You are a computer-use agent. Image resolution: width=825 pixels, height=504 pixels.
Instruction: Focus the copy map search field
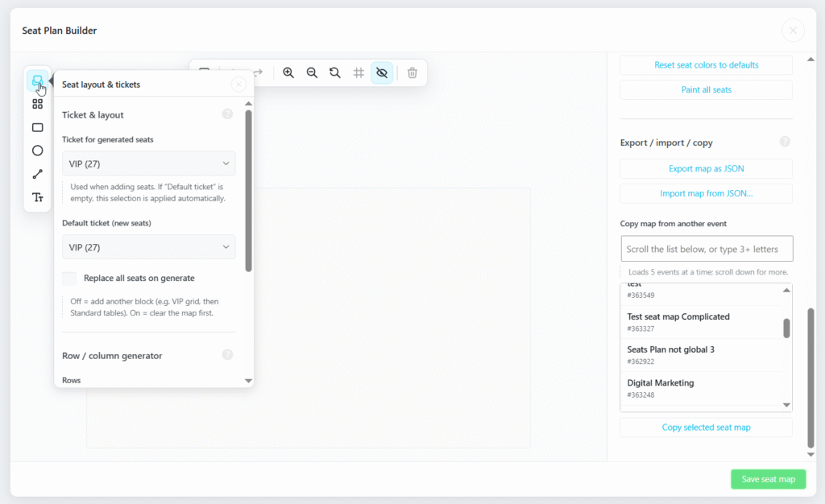tap(707, 249)
